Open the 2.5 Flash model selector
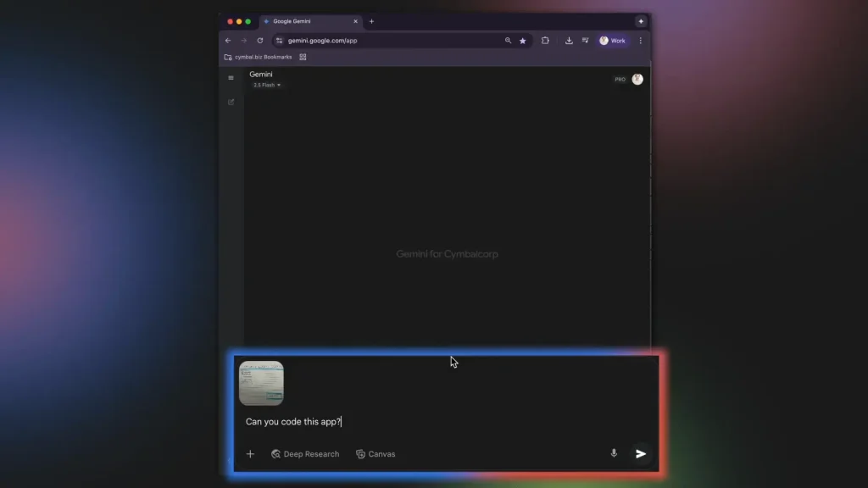Viewport: 868px width, 488px height. (x=266, y=85)
